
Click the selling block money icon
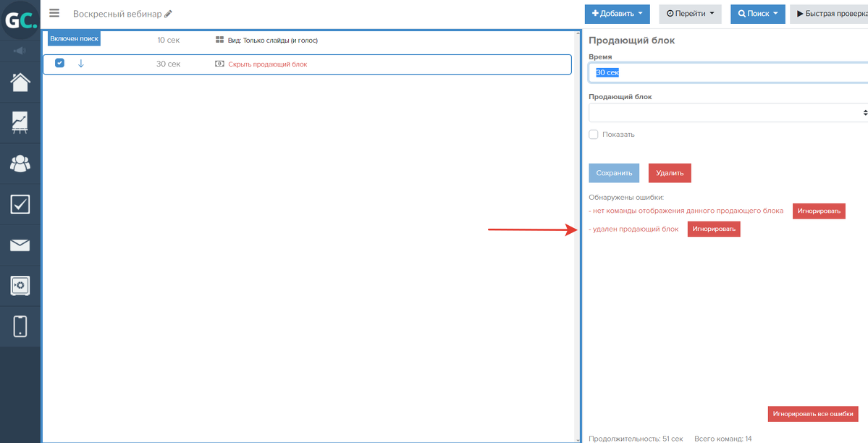[219, 64]
